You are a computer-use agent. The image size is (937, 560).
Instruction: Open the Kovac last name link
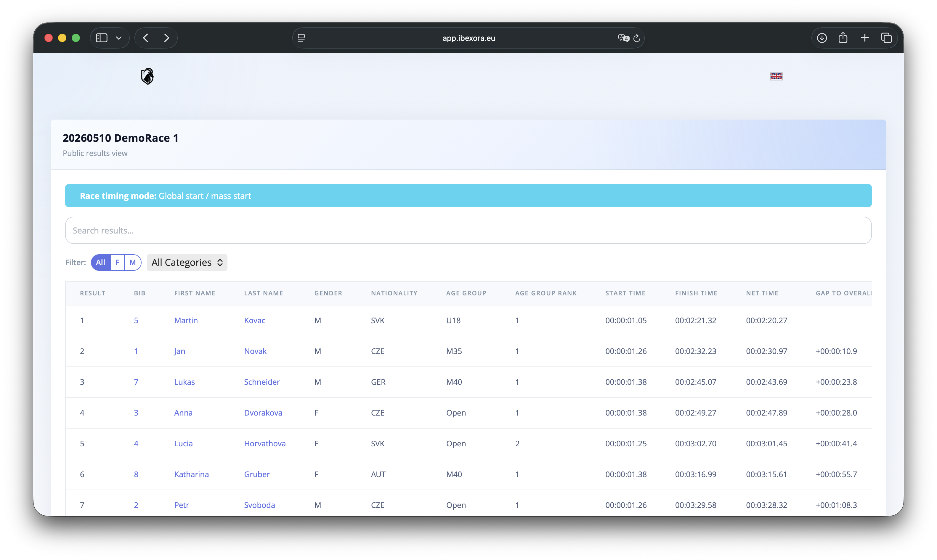[254, 320]
